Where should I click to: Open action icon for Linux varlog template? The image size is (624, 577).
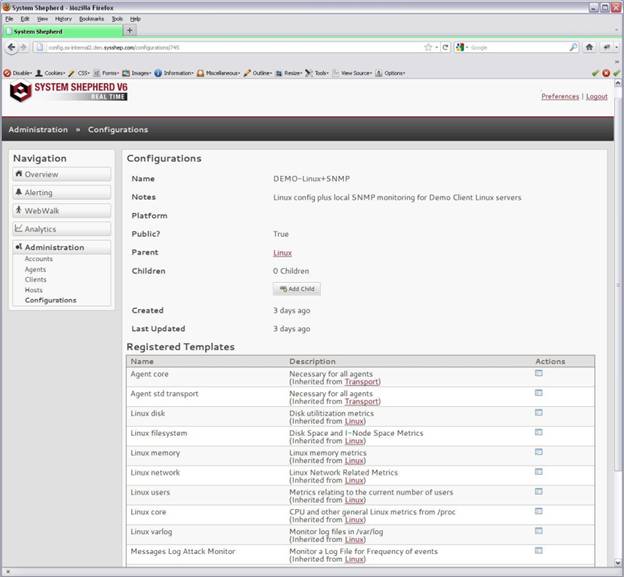(538, 531)
